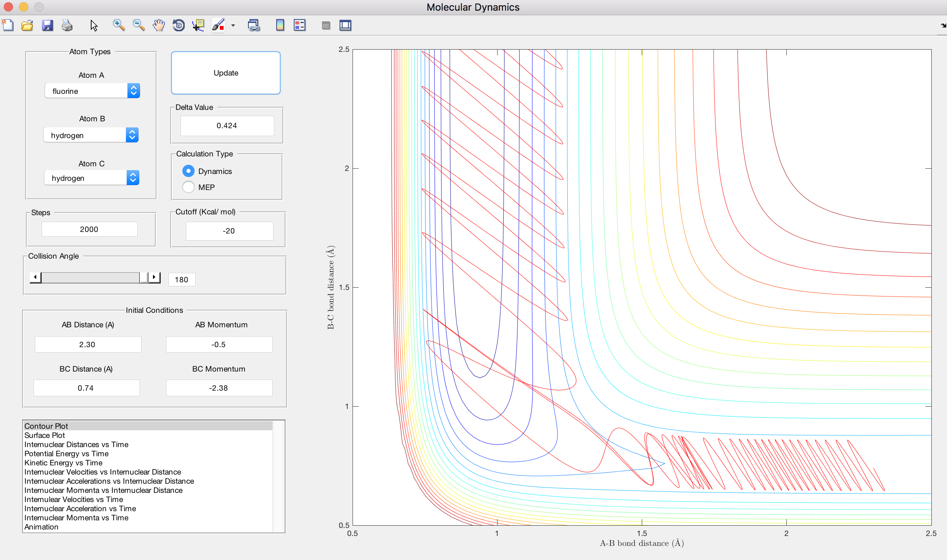Image resolution: width=947 pixels, height=560 pixels.
Task: Choose Potential Energy vs Time entry
Action: click(66, 454)
